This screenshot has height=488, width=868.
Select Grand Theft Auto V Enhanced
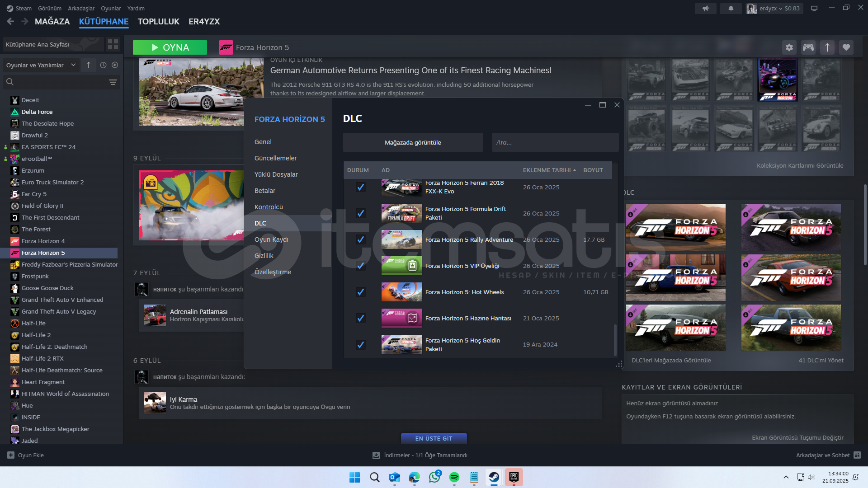(x=62, y=300)
